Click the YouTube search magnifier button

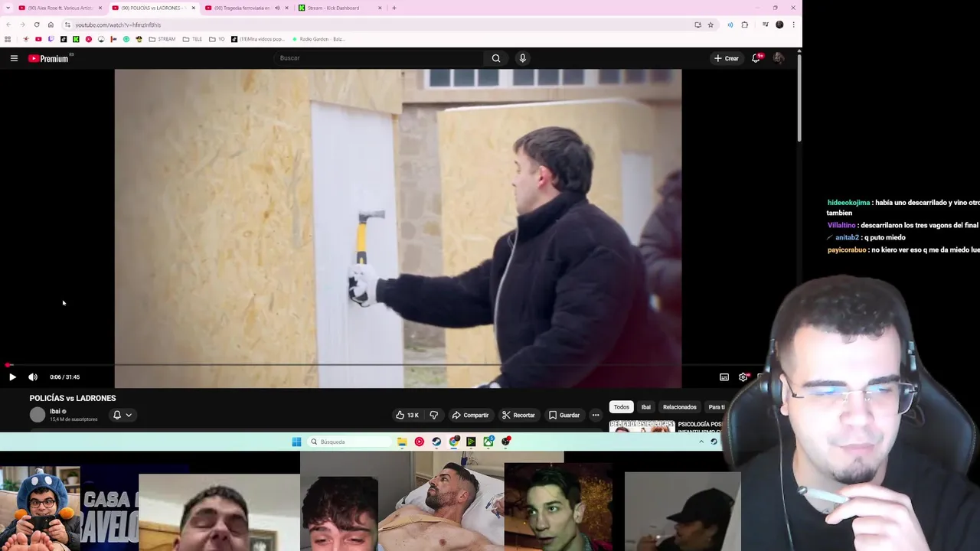tap(496, 58)
